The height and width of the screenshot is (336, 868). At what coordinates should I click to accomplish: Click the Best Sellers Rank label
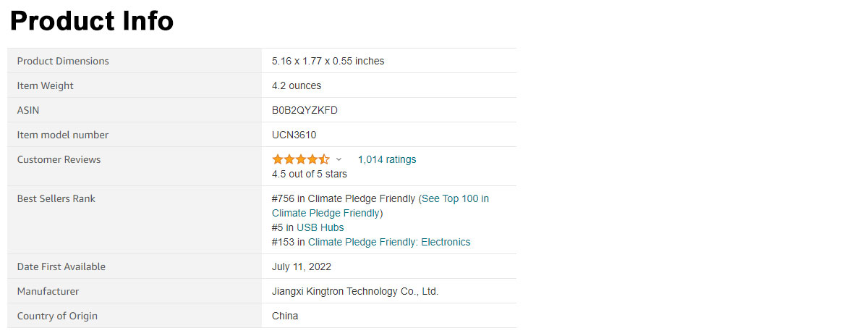[x=56, y=198]
